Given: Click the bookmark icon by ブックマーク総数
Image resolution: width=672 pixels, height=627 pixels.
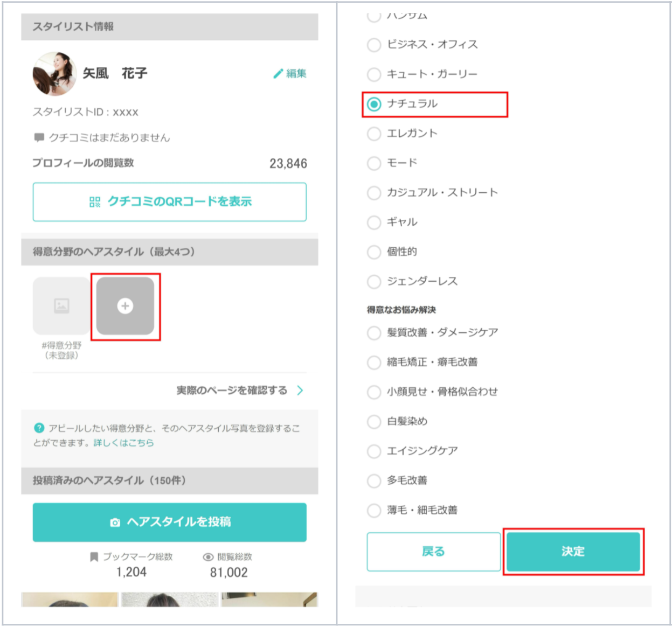Looking at the screenshot, I should click(94, 557).
